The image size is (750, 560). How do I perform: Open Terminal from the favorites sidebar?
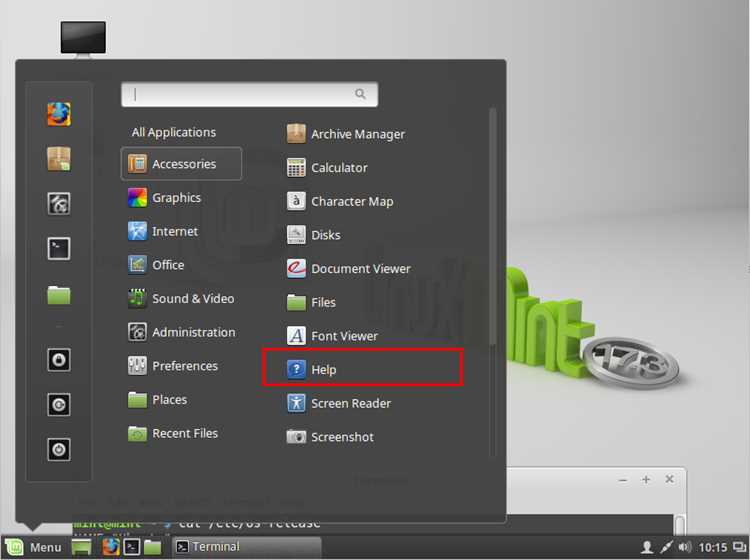click(x=59, y=249)
